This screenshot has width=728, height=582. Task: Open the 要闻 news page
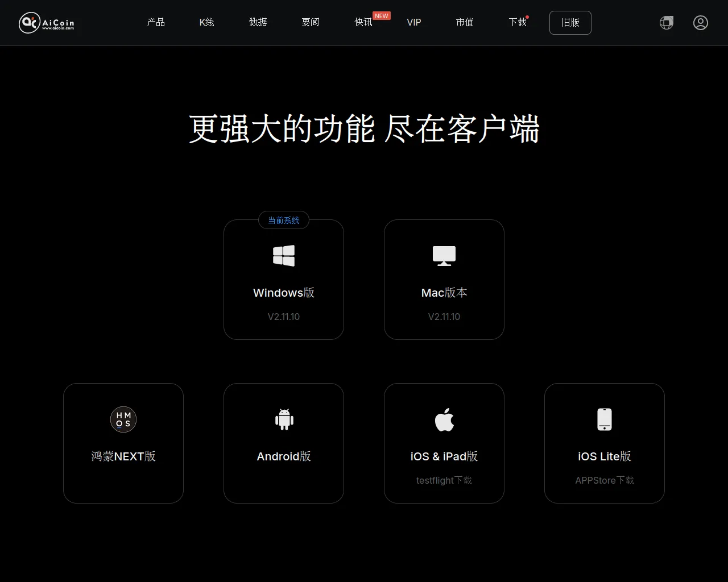tap(311, 22)
